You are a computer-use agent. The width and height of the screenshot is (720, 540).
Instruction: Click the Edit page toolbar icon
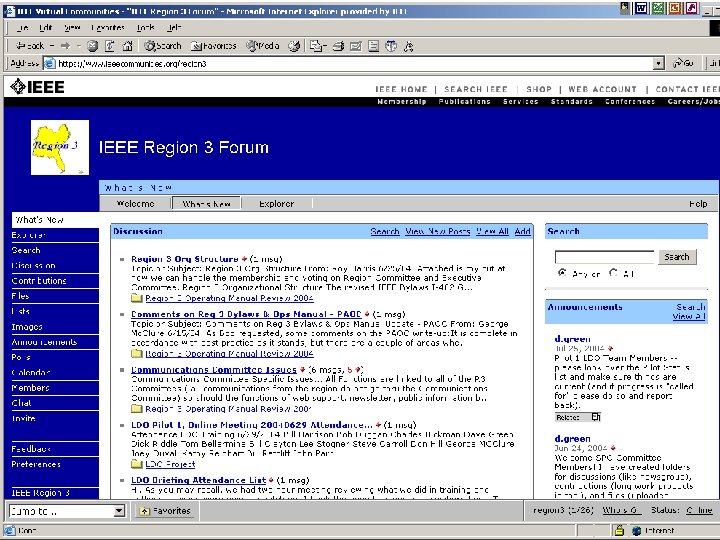tap(356, 46)
